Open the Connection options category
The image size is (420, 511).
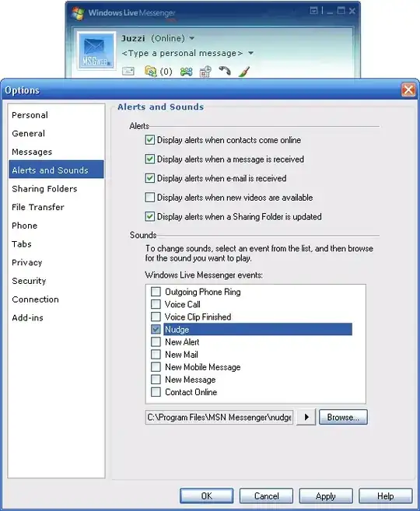pyautogui.click(x=56, y=299)
